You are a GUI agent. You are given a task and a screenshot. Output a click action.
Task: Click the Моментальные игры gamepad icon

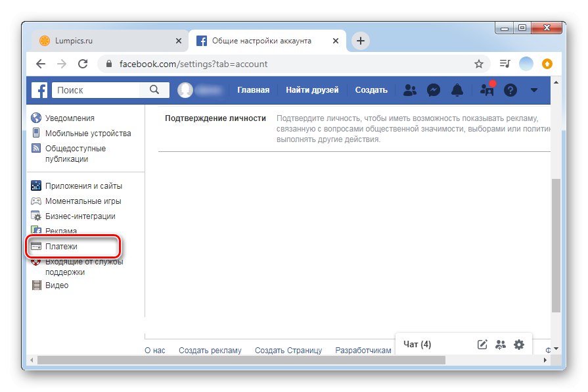point(36,201)
